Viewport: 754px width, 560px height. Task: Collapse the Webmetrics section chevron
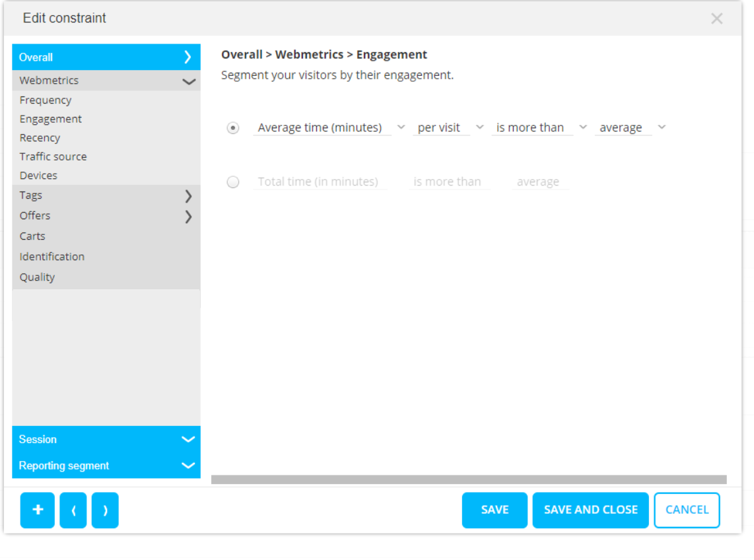point(189,81)
